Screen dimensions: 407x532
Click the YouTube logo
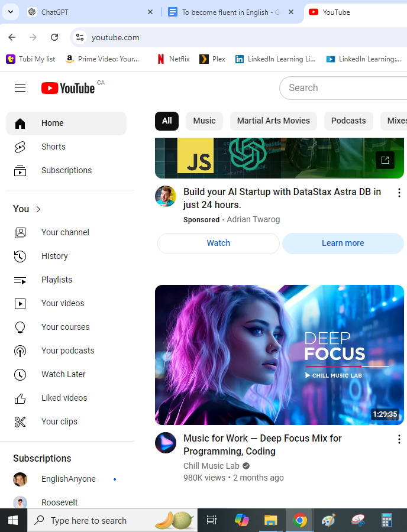(x=68, y=88)
